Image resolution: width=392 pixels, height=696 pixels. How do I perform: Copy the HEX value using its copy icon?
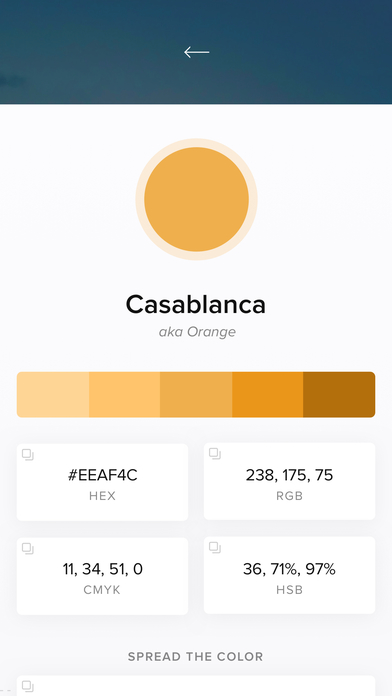pos(28,455)
